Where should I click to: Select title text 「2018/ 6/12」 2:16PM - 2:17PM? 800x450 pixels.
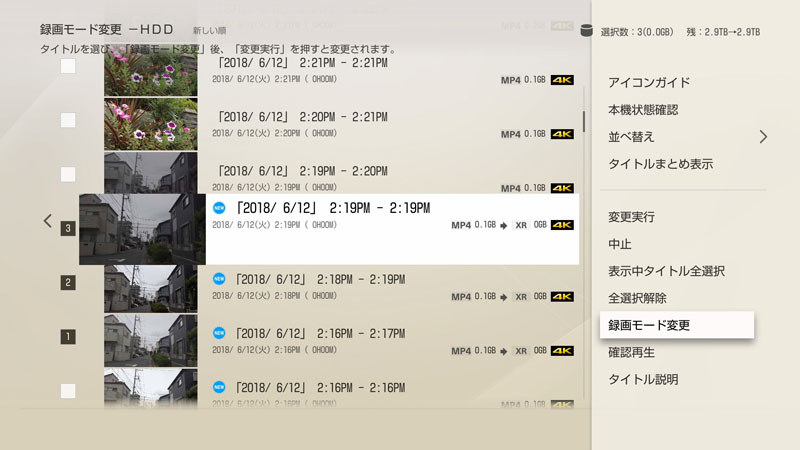pyautogui.click(x=320, y=333)
